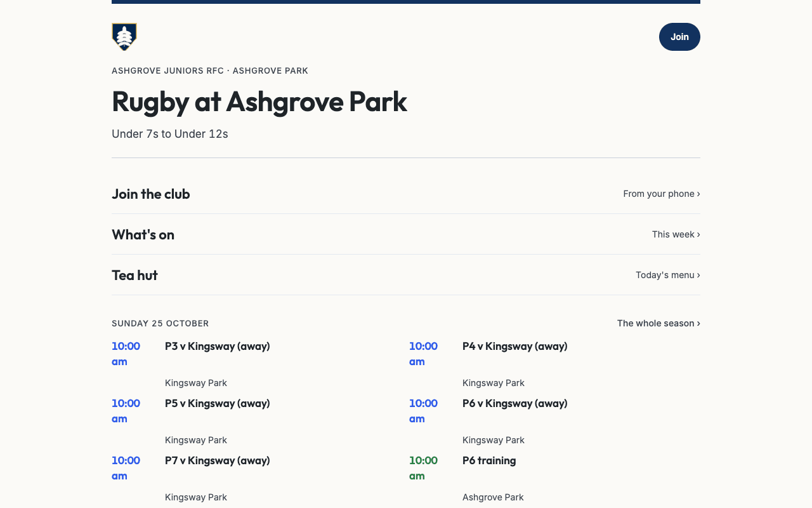The width and height of the screenshot is (812, 508).
Task: Select the P7 v Kingsway (away) fixture
Action: (218, 460)
